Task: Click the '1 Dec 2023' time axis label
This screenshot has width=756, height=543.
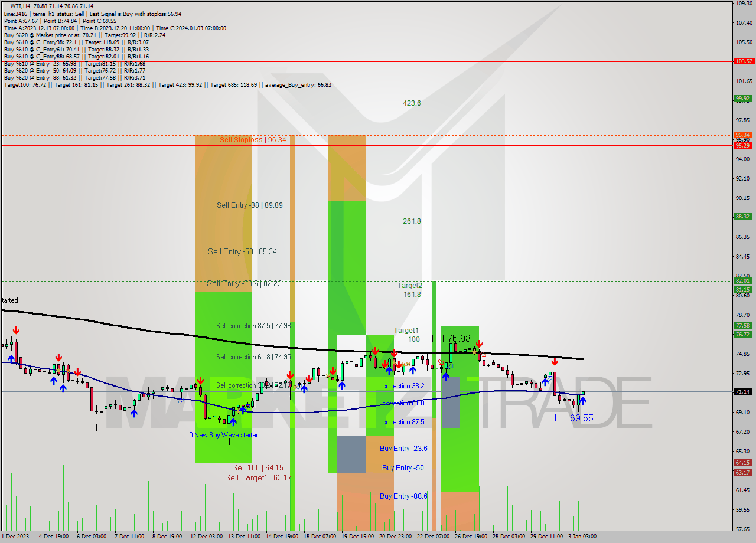Action: tap(15, 537)
